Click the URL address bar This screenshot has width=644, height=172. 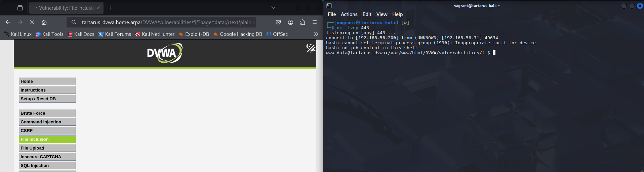pos(161,22)
